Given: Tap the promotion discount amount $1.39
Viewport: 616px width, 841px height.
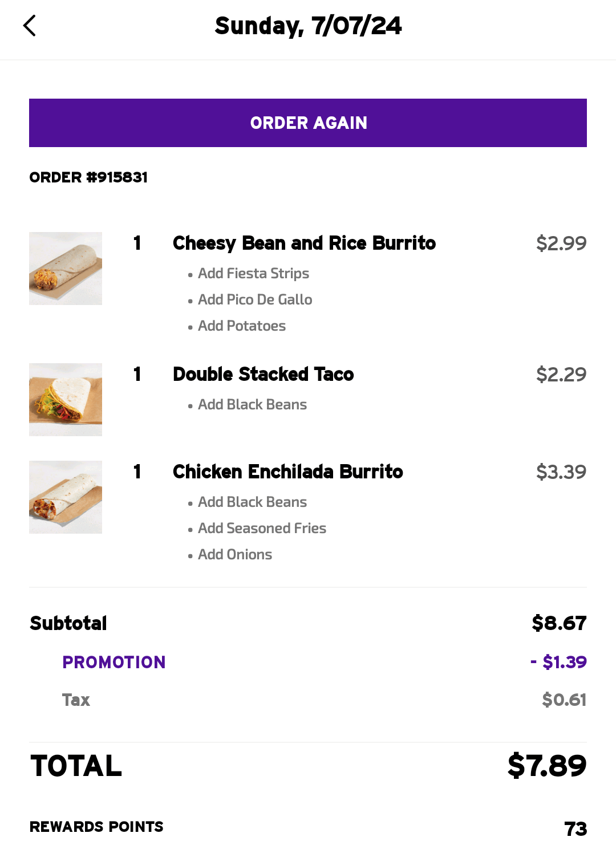Looking at the screenshot, I should (x=559, y=662).
